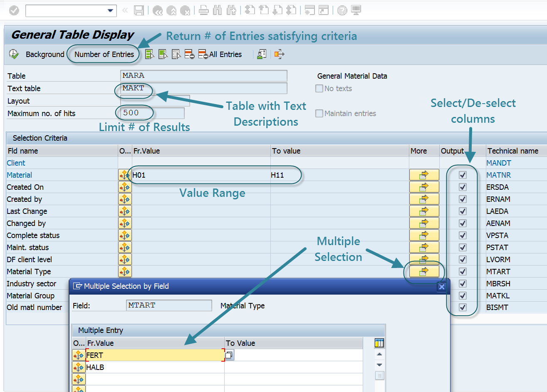Viewport: 547px width, 392px height.
Task: Click the Find binoculars icon
Action: [x=217, y=10]
